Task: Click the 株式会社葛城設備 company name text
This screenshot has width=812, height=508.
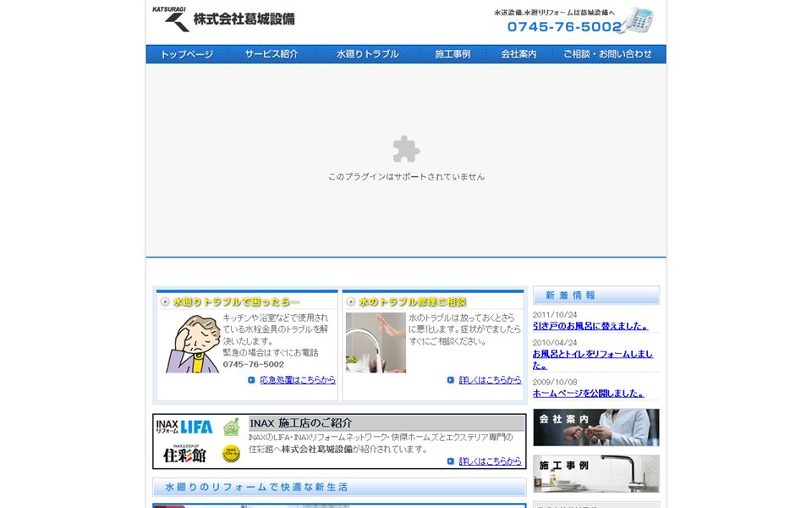Action: point(244,19)
